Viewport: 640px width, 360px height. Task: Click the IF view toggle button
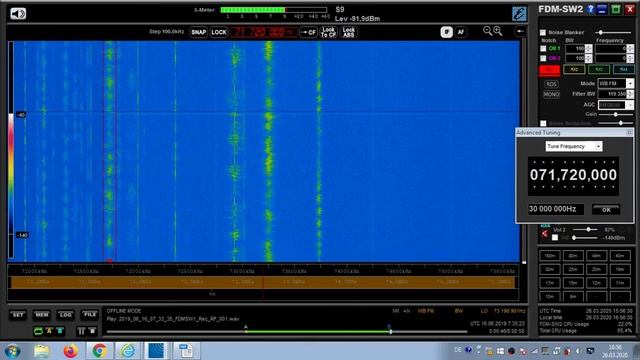[x=447, y=32]
